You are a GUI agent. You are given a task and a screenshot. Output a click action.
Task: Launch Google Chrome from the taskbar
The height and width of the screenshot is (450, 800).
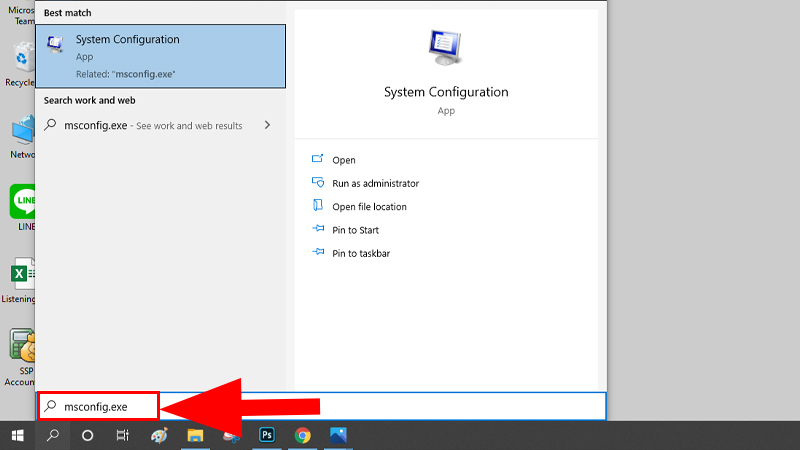pyautogui.click(x=303, y=436)
